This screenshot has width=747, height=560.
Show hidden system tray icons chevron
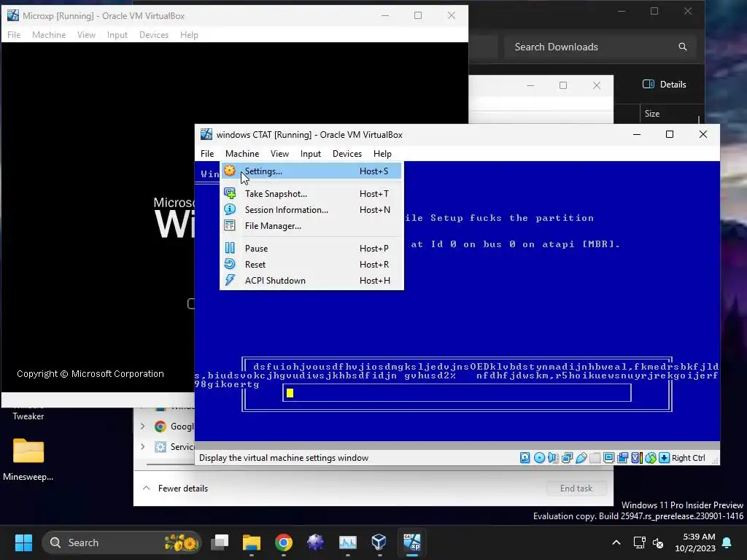coord(616,542)
